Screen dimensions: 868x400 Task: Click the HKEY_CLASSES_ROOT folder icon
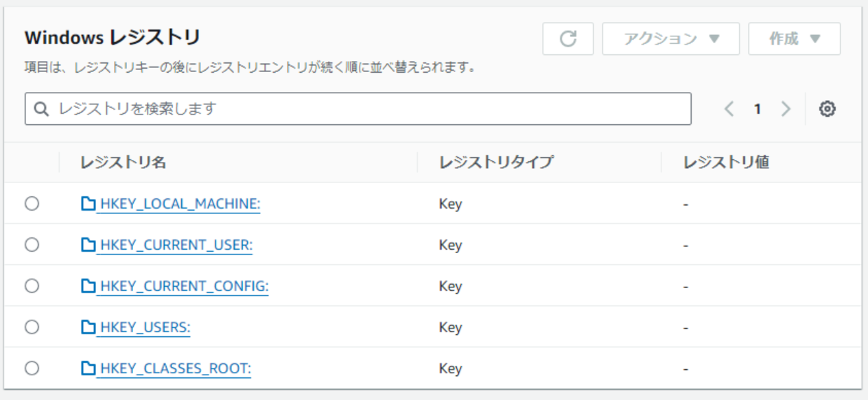[87, 368]
